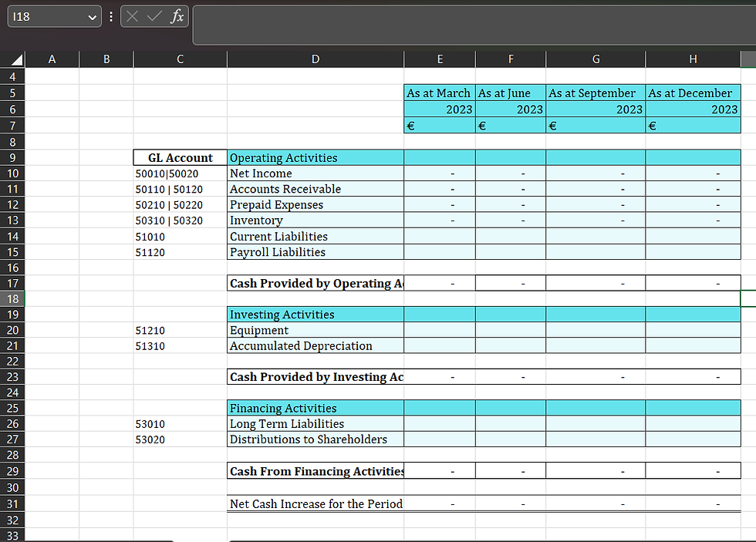Select the 'Equipment' cell
The width and height of the screenshot is (756, 542).
tap(316, 330)
